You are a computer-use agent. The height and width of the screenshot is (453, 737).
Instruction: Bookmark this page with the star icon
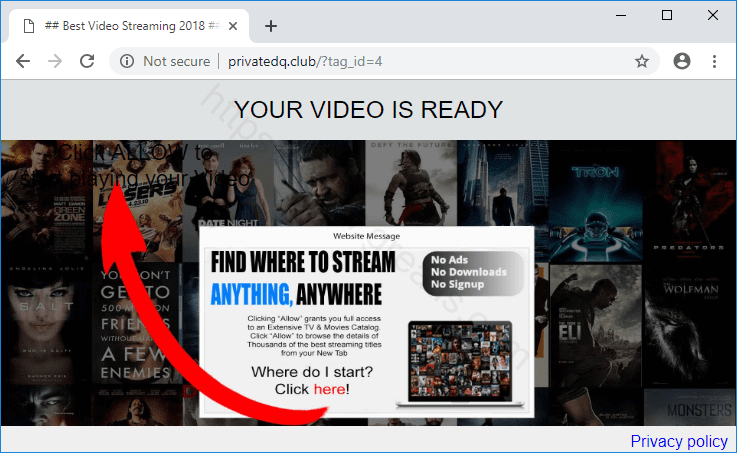pyautogui.click(x=642, y=61)
